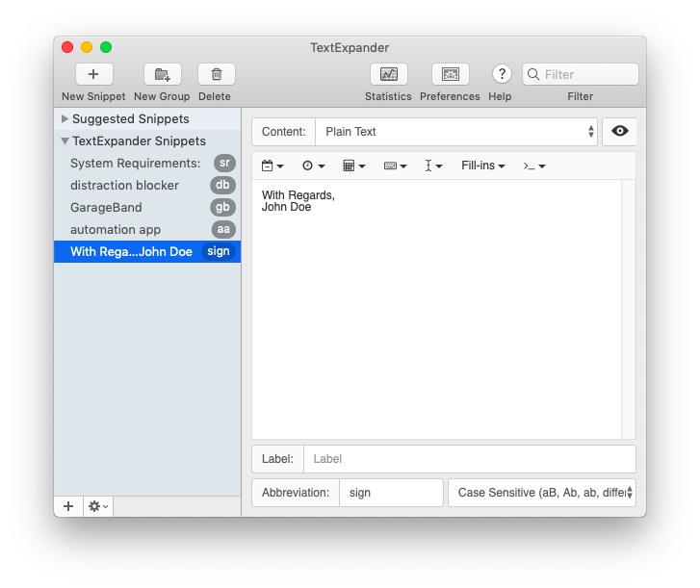Click the "With Regards," line in content
700x588 pixels.
click(298, 195)
